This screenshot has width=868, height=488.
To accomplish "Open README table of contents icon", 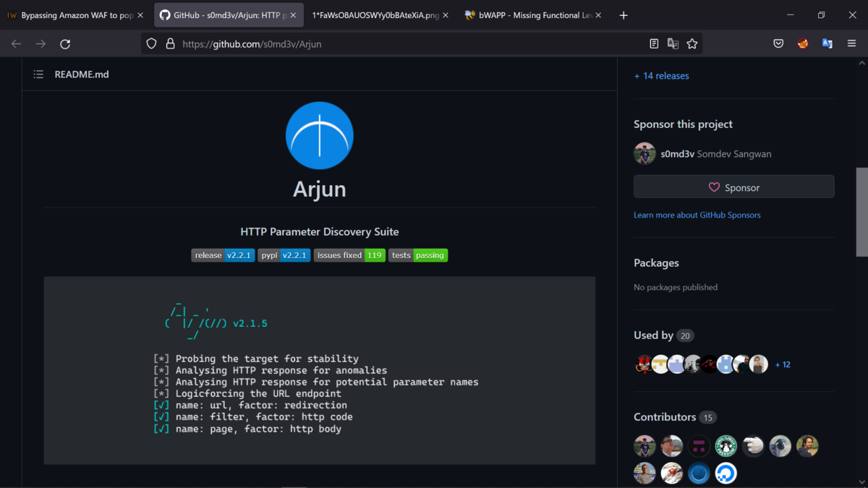I will [x=38, y=74].
